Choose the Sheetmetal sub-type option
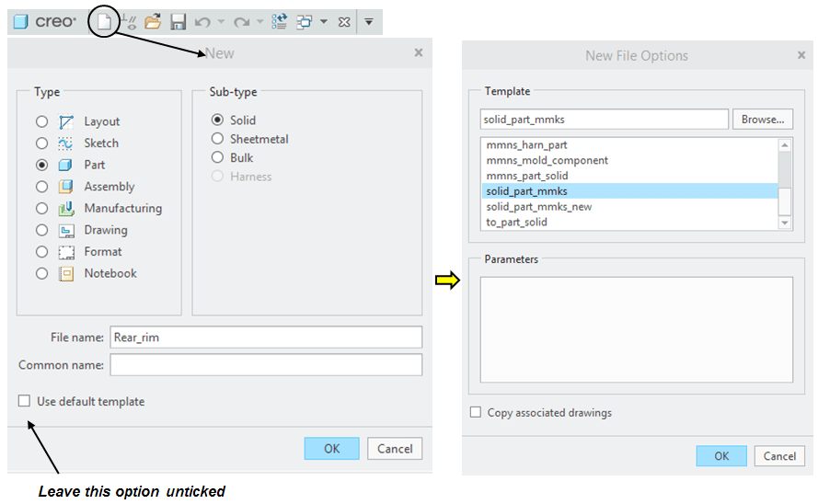This screenshot has width=818, height=504. point(217,139)
